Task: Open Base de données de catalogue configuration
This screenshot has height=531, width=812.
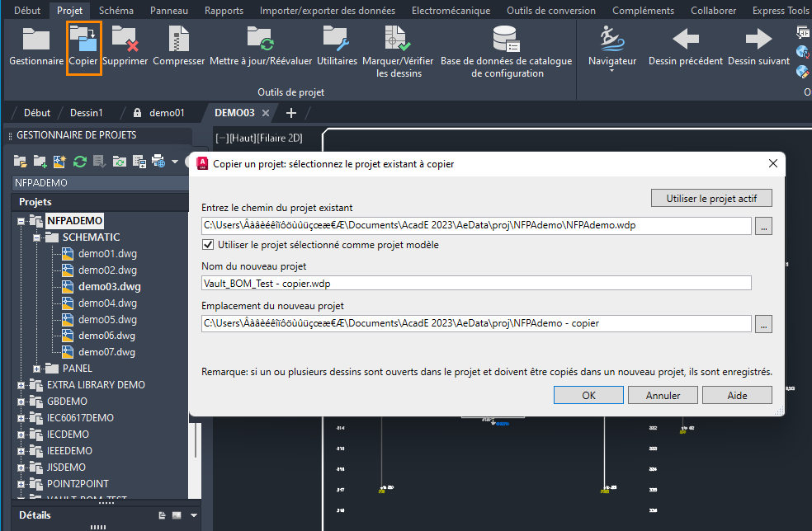Action: coord(507,52)
